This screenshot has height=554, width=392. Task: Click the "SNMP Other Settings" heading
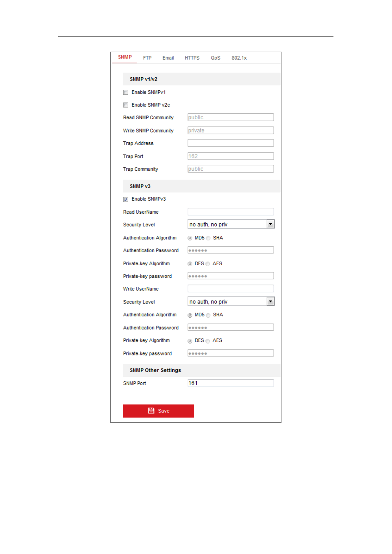155,370
